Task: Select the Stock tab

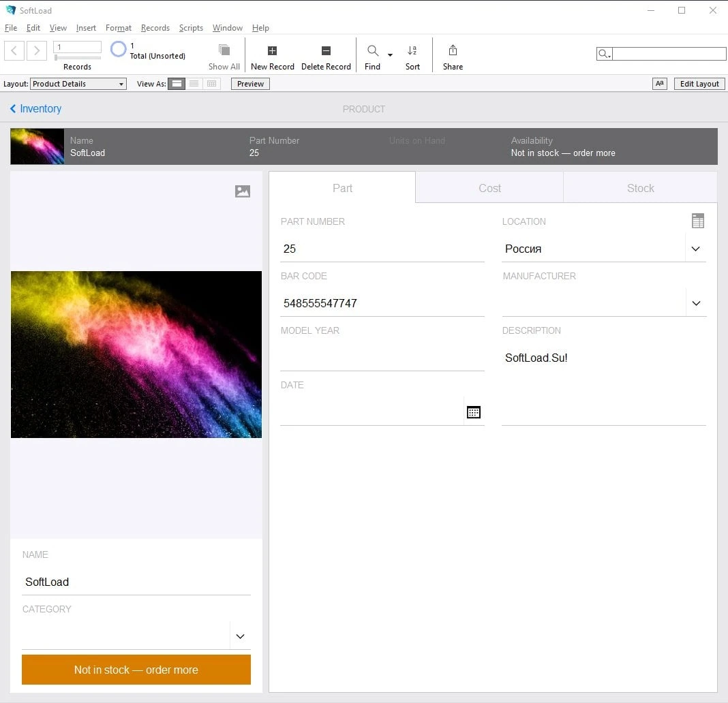Action: point(640,188)
